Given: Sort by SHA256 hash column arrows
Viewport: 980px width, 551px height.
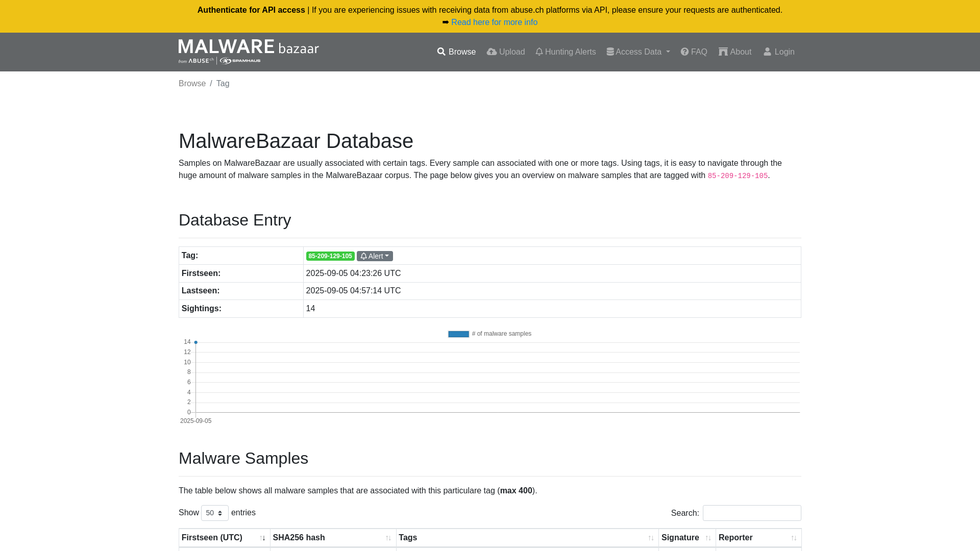Looking at the screenshot, I should click(388, 538).
